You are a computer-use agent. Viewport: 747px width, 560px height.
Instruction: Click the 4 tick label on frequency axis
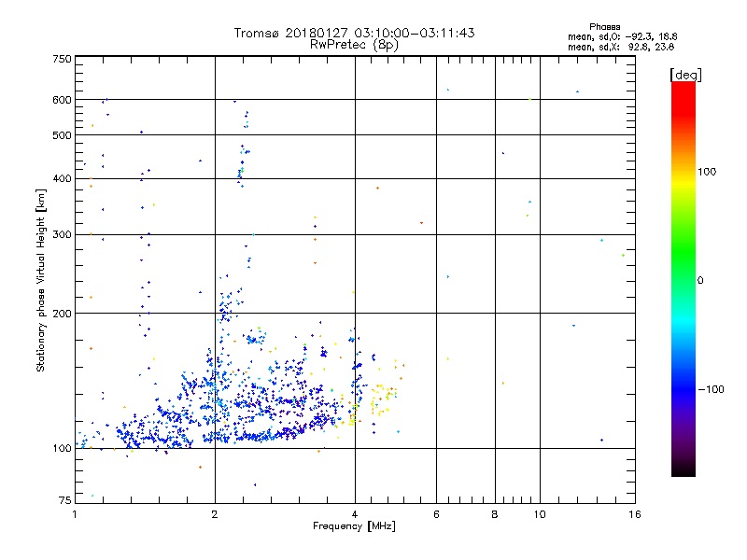click(355, 514)
